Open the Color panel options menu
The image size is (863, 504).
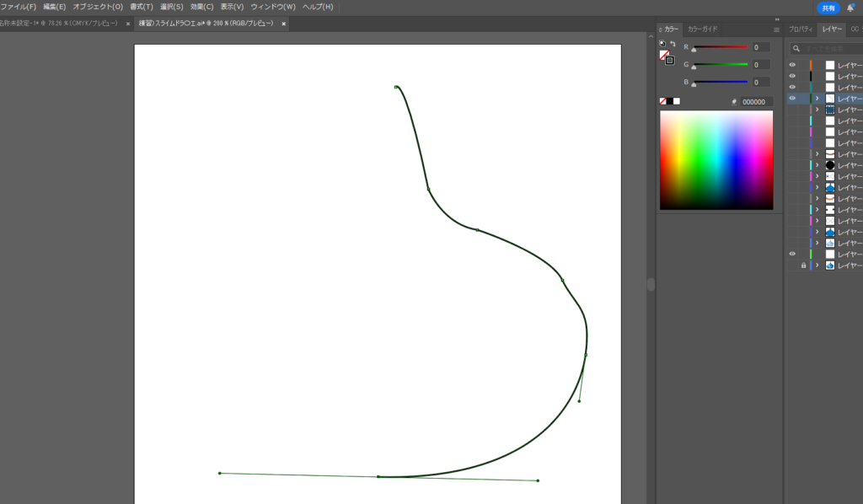tap(776, 29)
